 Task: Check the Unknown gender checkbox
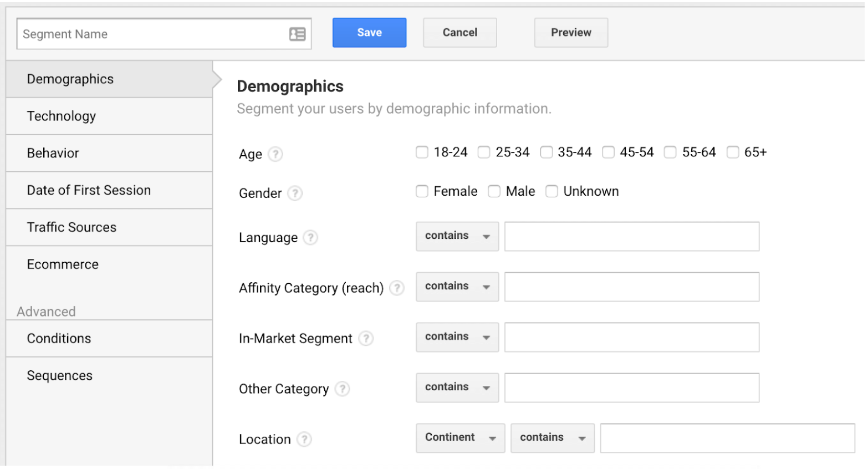[x=552, y=191]
